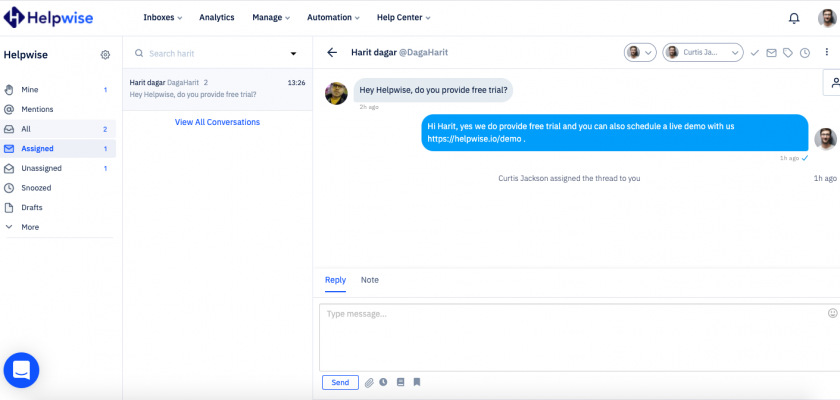Go to Analytics
The height and width of the screenshot is (400, 840).
pos(217,17)
